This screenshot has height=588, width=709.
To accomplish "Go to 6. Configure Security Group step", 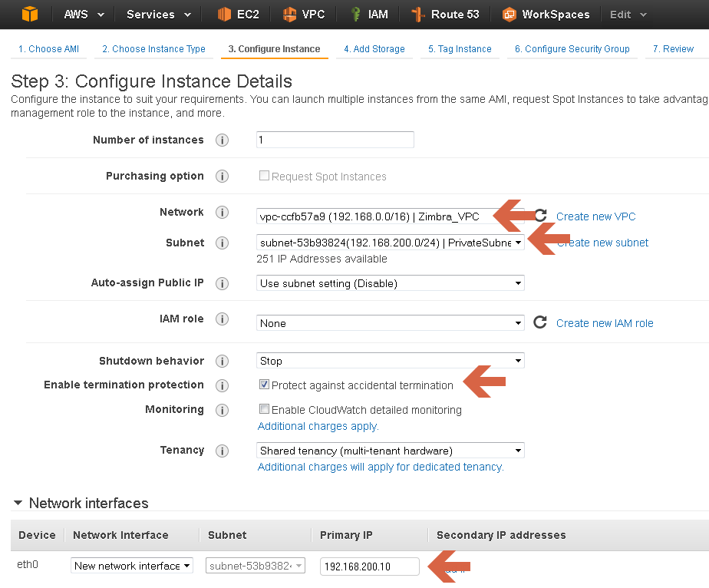I will tap(572, 49).
